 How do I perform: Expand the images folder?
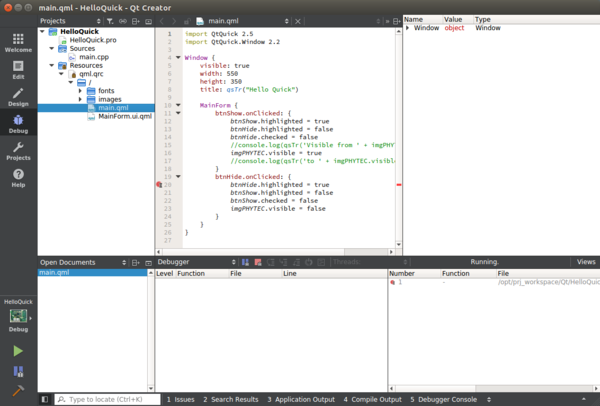[x=80, y=99]
